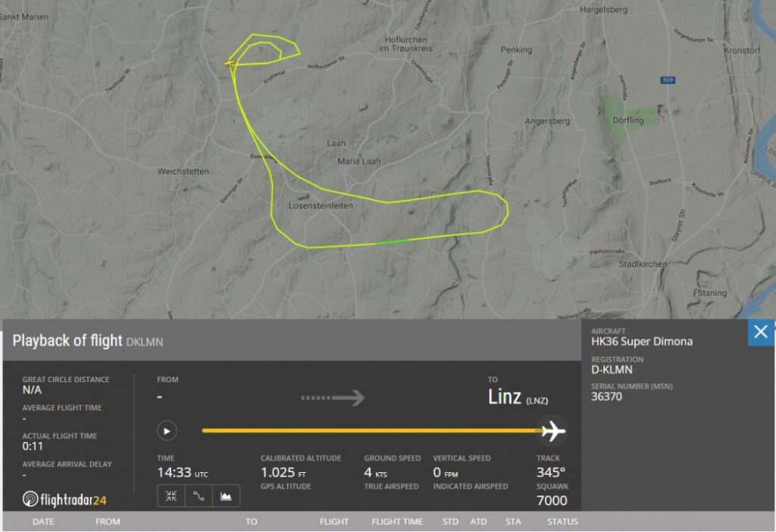Click the D-KLMN registration text

612,370
